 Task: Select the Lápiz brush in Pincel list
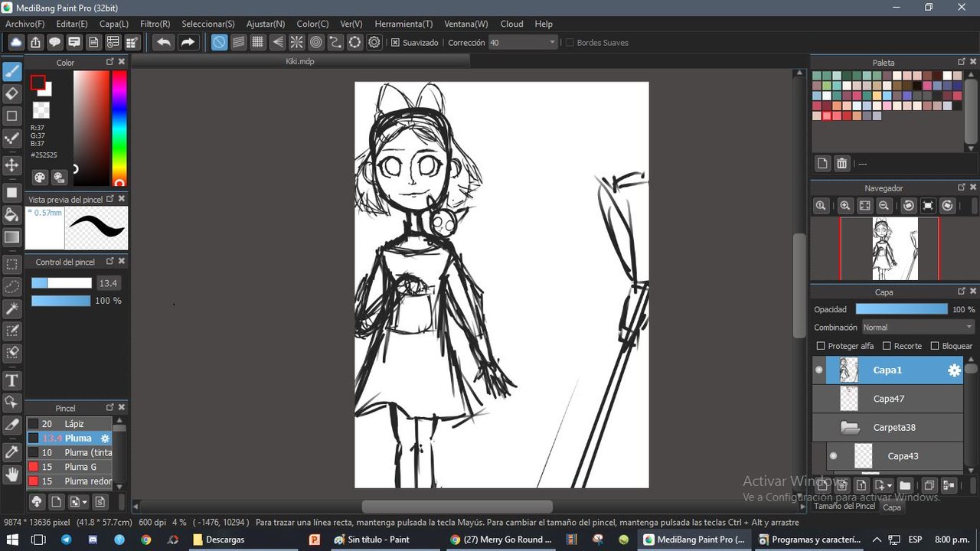[x=74, y=424]
